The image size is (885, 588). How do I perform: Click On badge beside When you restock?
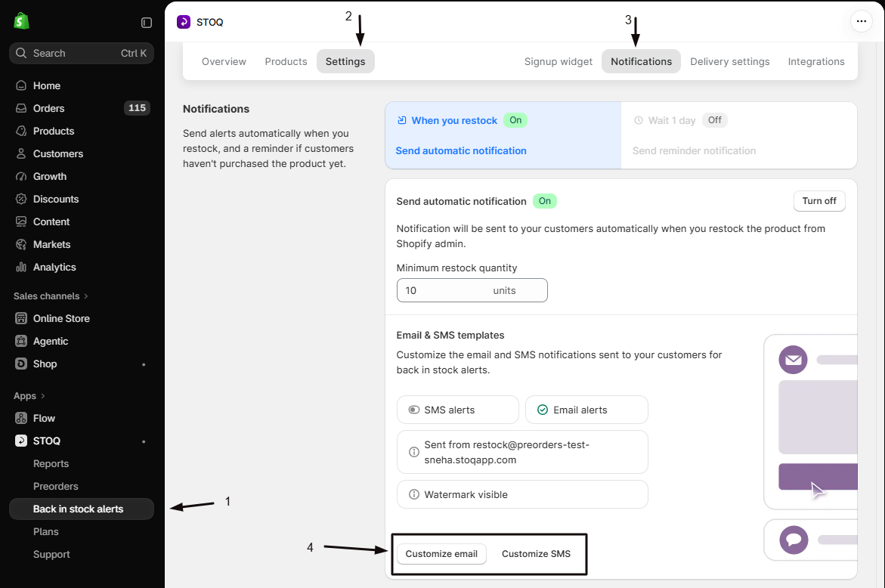(x=515, y=120)
